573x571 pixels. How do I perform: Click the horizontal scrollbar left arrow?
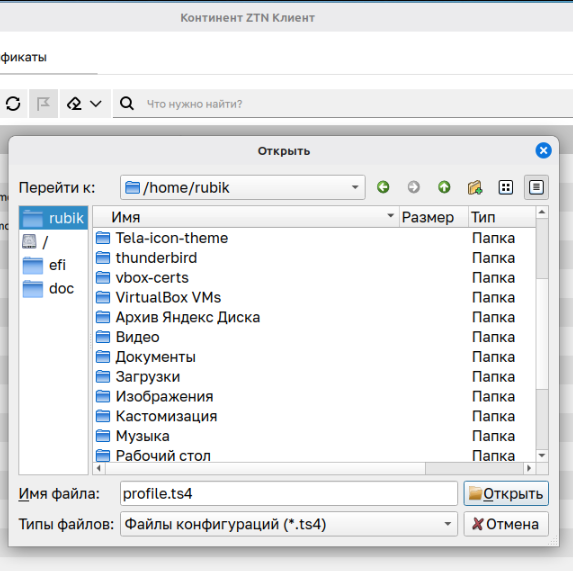[99, 468]
